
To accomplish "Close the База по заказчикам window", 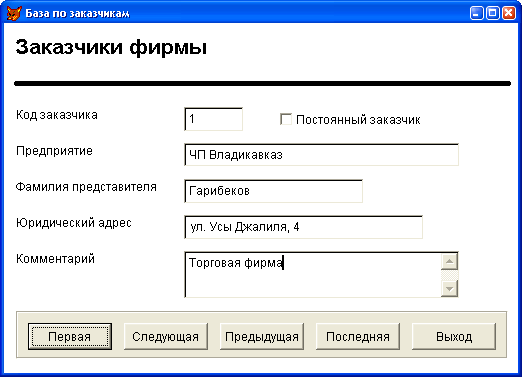I will pos(509,13).
